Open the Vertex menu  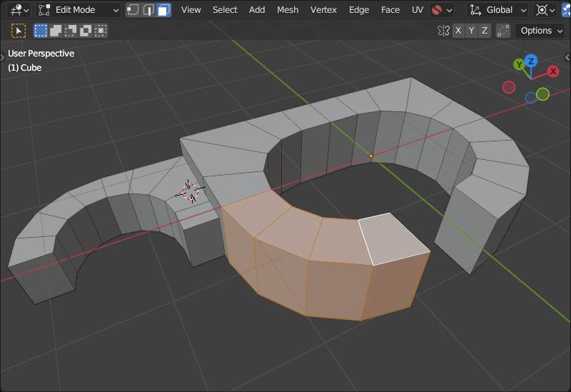(323, 10)
